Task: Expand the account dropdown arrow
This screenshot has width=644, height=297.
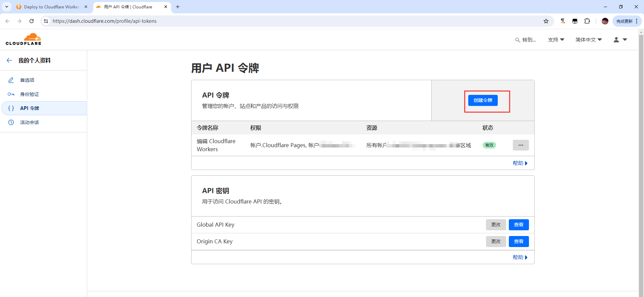Action: point(625,40)
